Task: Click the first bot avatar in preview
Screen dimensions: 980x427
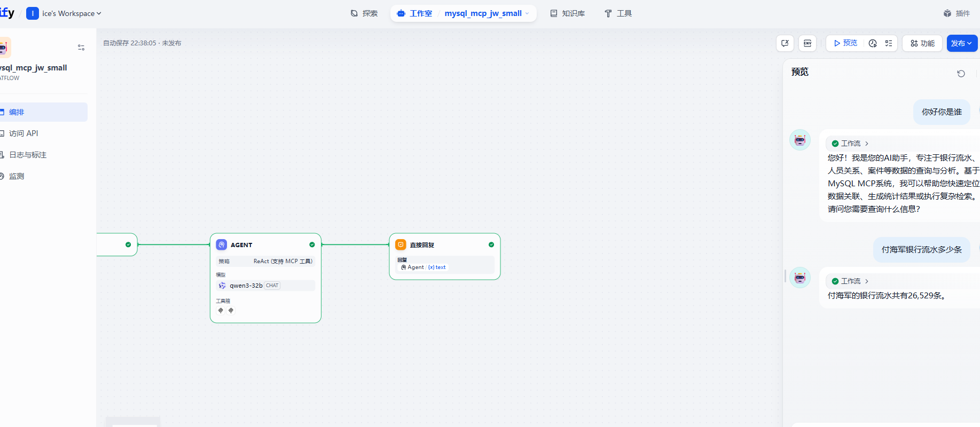Action: point(800,140)
